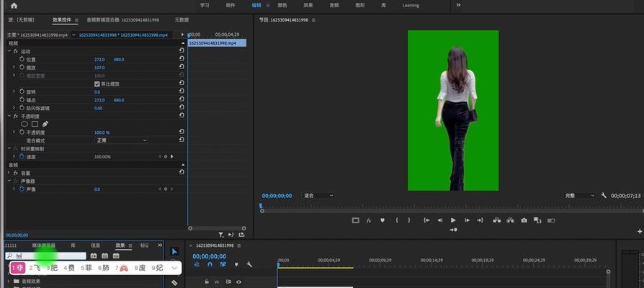644x288 pixels.
Task: Expand the 防闪烁滤镜 property
Action: (x=14, y=108)
